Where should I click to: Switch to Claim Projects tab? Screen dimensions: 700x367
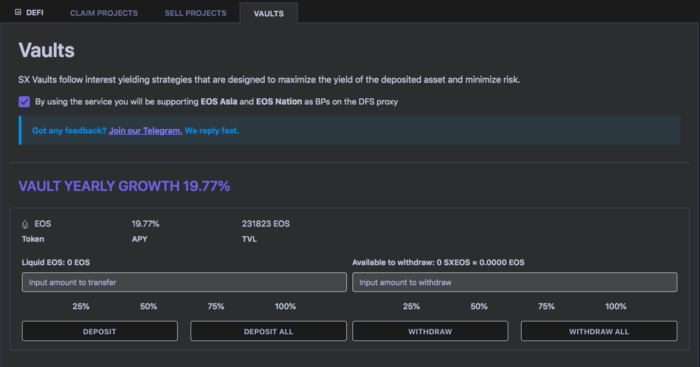(x=104, y=13)
